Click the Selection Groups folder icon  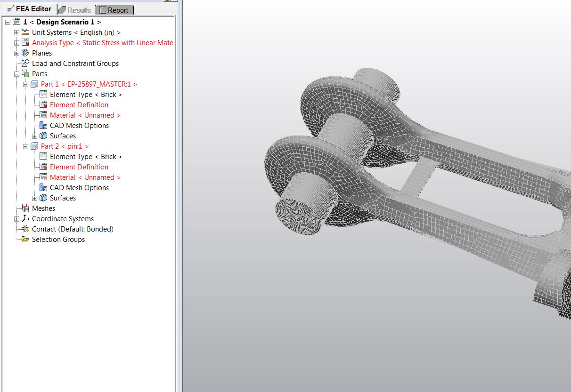[25, 239]
